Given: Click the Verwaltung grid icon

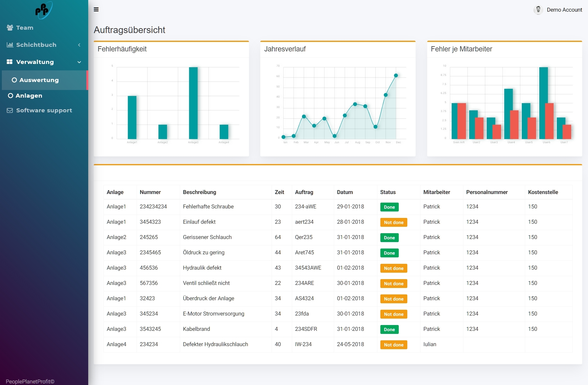Looking at the screenshot, I should click(10, 62).
